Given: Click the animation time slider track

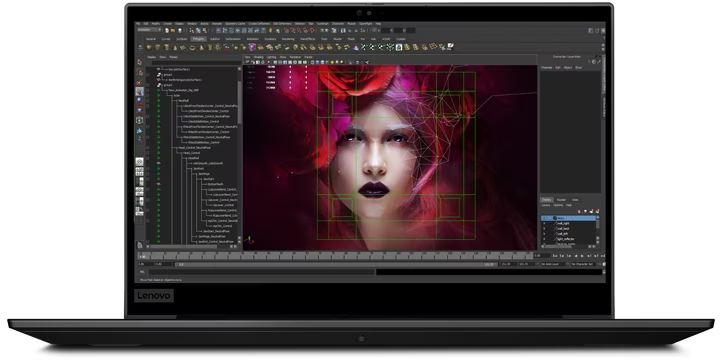Looking at the screenshot, I should pos(335,256).
